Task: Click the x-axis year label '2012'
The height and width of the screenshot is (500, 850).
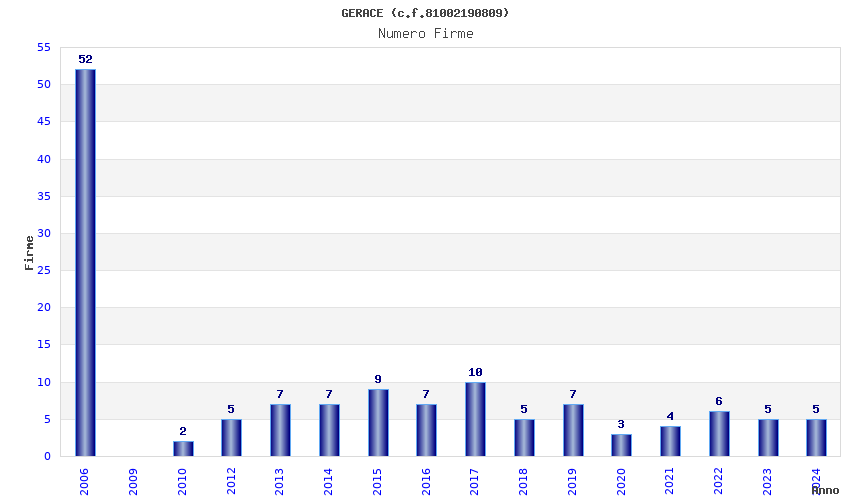Action: click(x=231, y=482)
